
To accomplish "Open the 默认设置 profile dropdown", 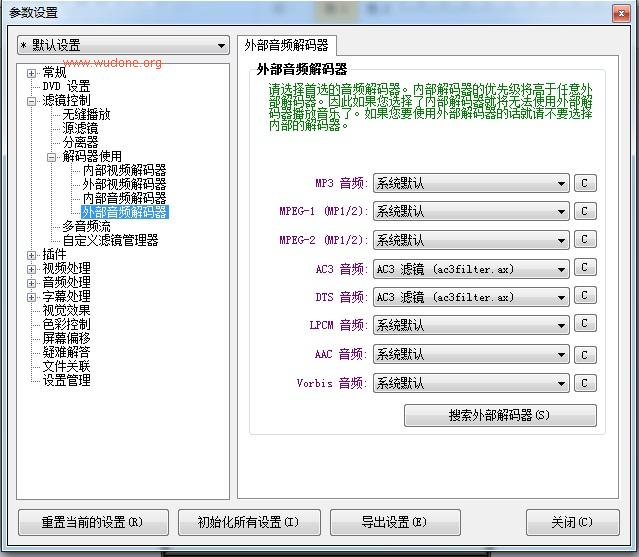I will (123, 45).
